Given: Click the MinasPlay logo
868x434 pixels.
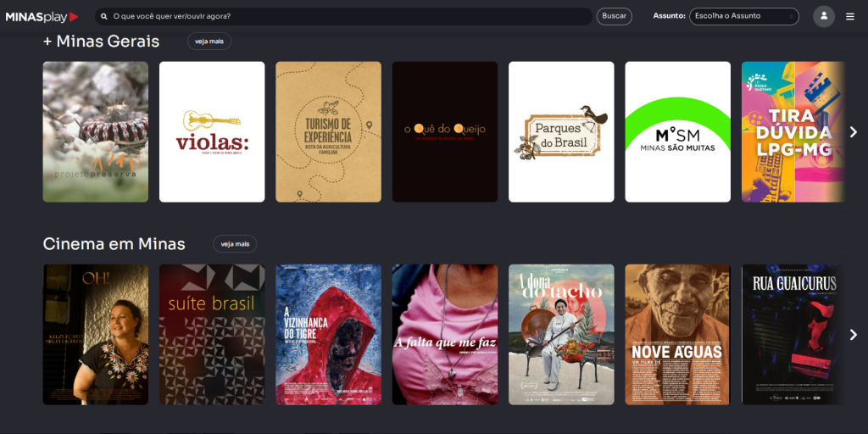Looking at the screenshot, I should point(42,16).
